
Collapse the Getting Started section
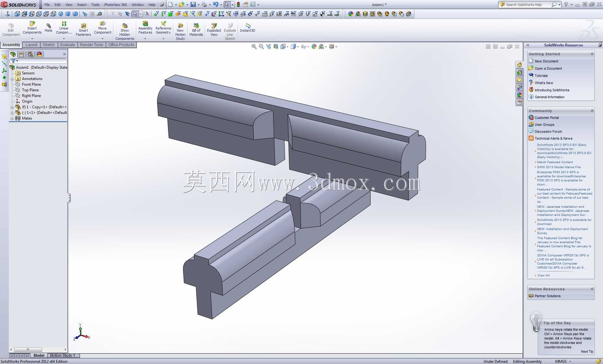click(x=592, y=54)
